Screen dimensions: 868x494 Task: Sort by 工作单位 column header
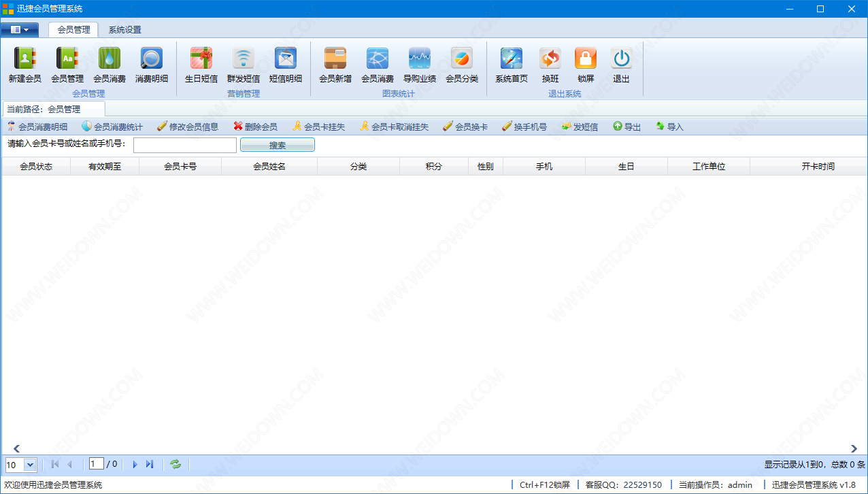pyautogui.click(x=709, y=166)
